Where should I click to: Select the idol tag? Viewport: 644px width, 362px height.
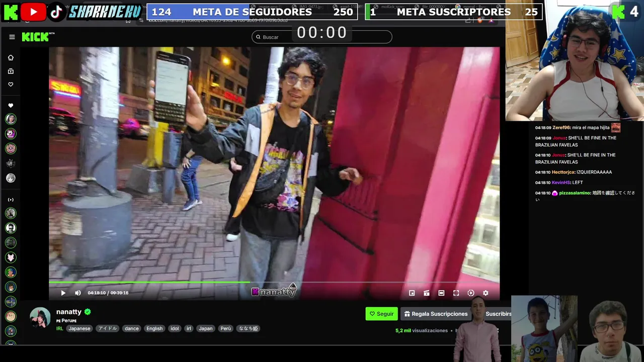pyautogui.click(x=175, y=328)
